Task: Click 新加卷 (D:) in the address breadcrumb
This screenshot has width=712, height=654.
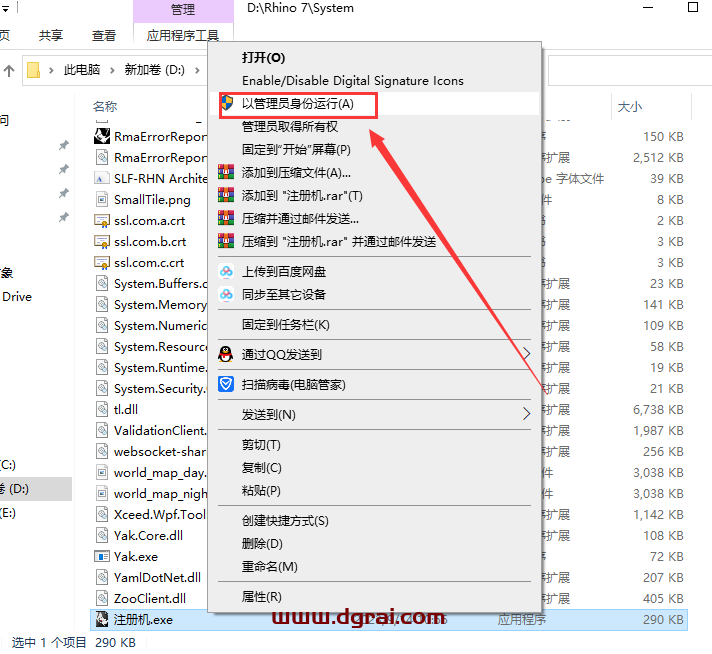Action: tap(155, 70)
